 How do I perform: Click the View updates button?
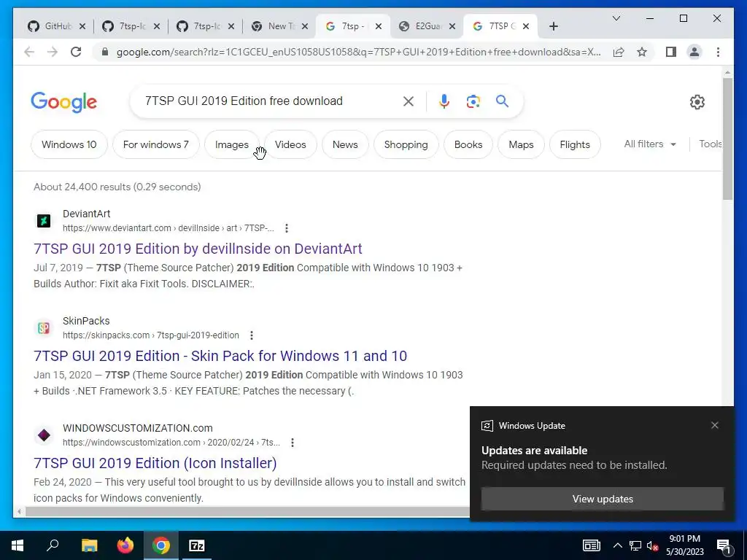(x=602, y=499)
